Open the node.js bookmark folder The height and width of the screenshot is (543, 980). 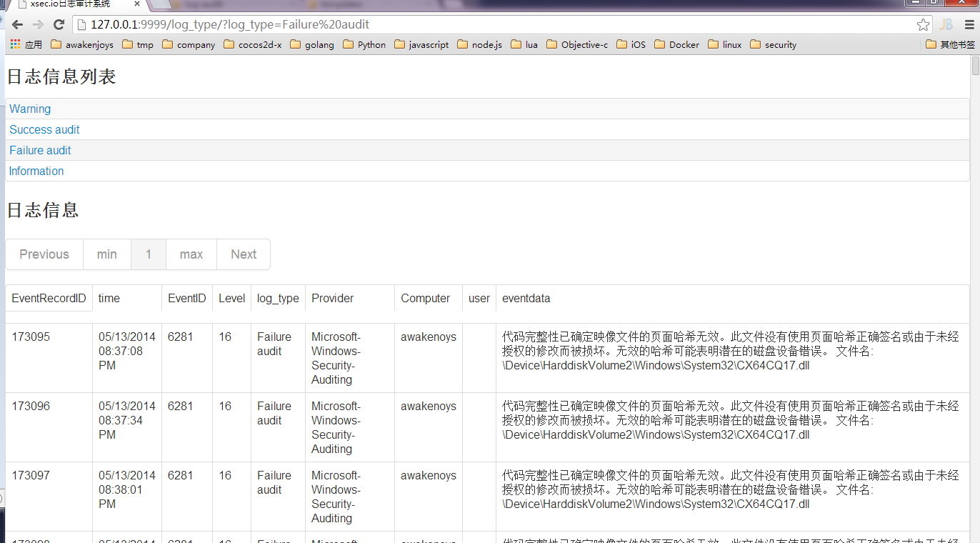click(x=479, y=44)
